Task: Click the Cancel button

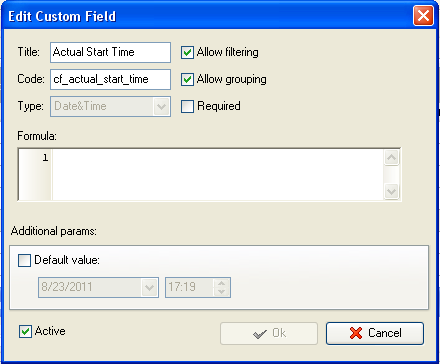Action: pyautogui.click(x=375, y=333)
